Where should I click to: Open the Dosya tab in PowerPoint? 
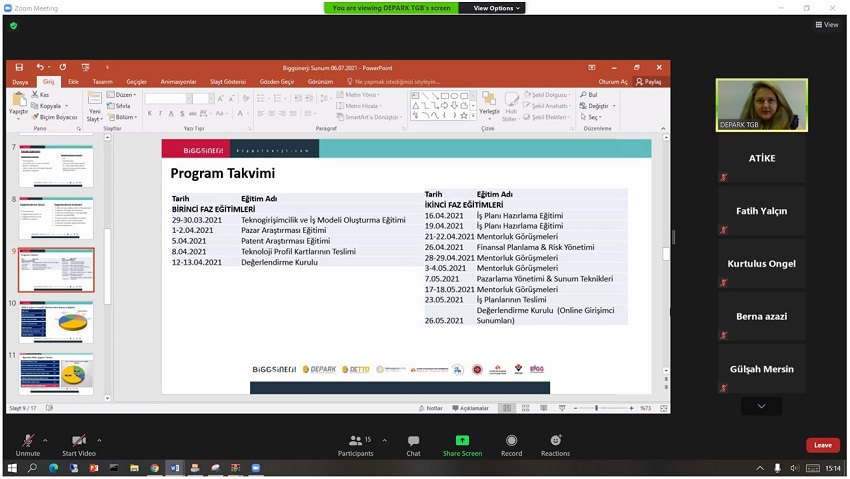(x=20, y=82)
